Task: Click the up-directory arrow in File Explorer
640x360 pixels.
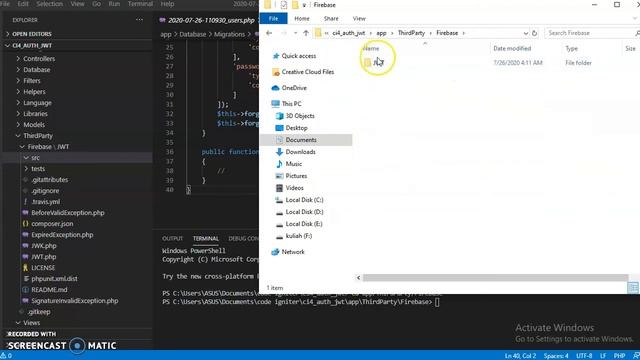Action: (x=306, y=33)
